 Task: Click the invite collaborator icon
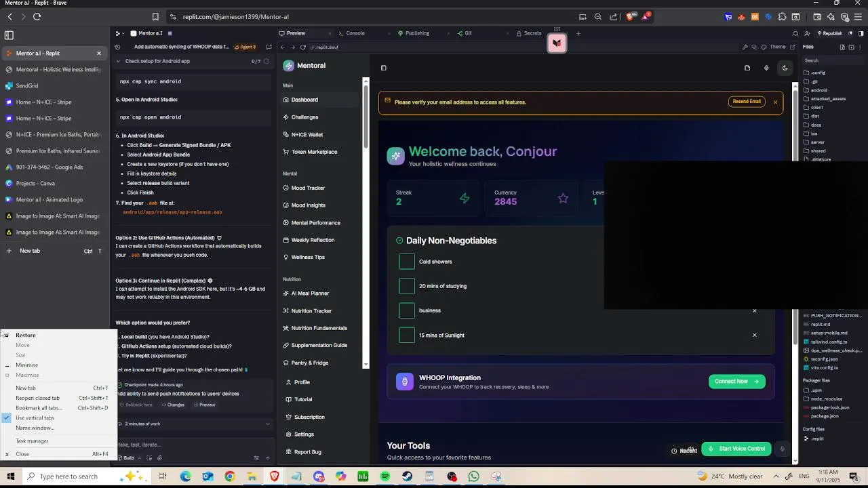(808, 33)
